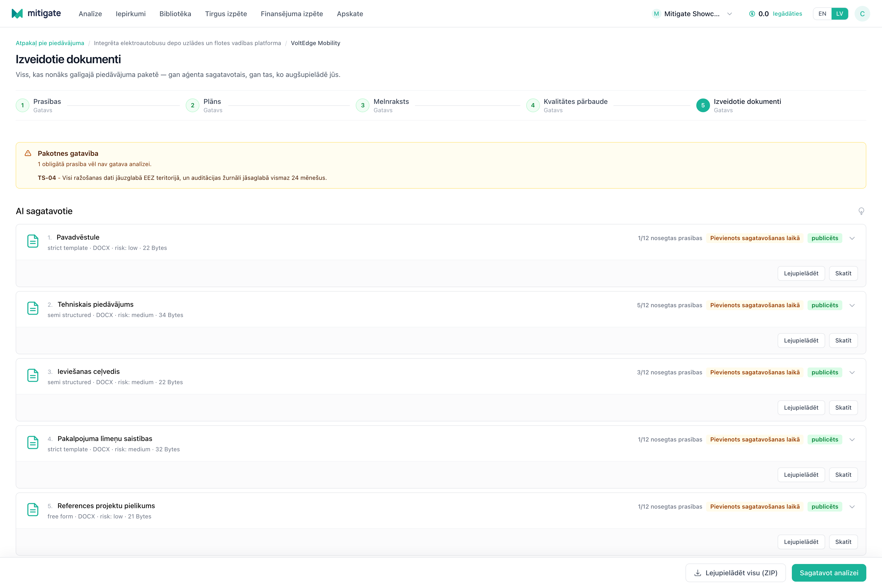Open Finansējuma izpēte
Image resolution: width=882 pixels, height=588 pixels.
coord(292,14)
